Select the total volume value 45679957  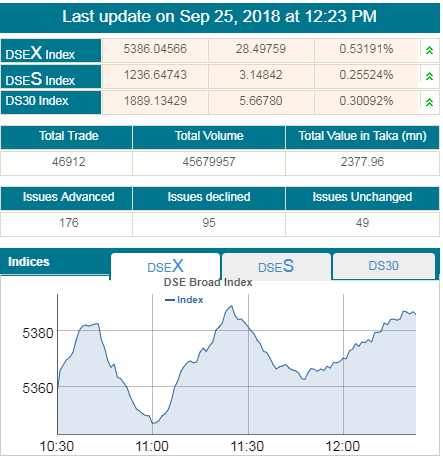[x=209, y=162]
